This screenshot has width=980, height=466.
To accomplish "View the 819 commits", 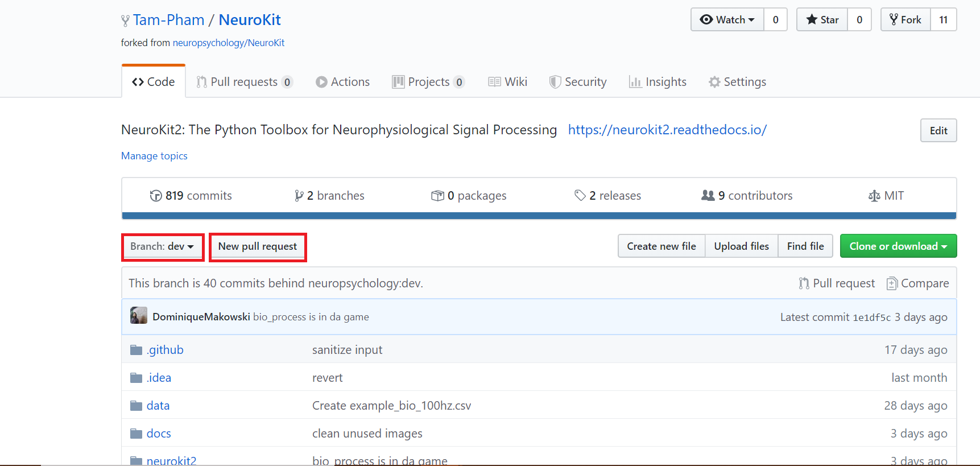I will [191, 196].
